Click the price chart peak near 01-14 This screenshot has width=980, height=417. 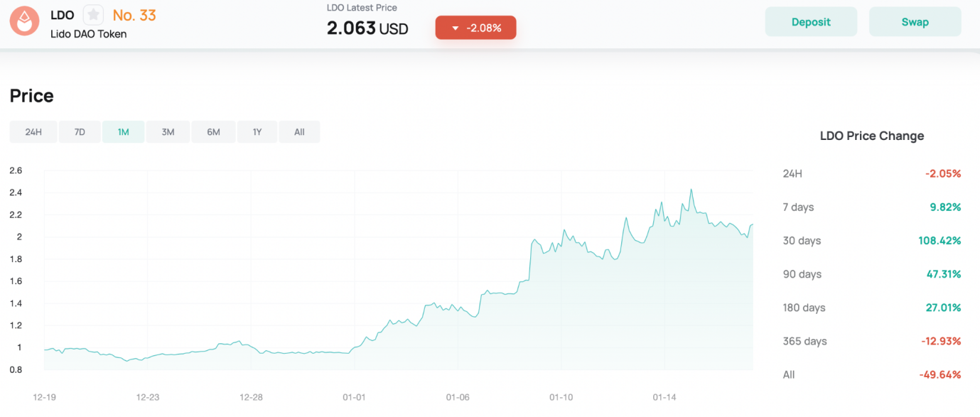pos(691,190)
